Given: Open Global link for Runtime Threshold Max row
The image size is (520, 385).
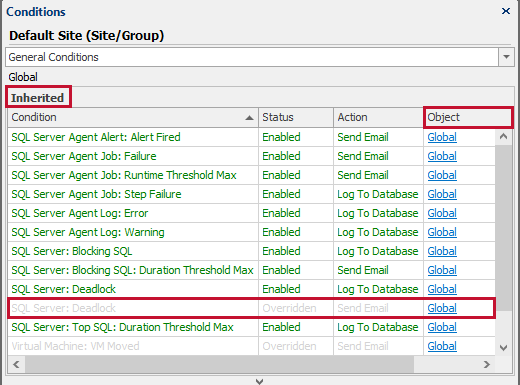Looking at the screenshot, I should coord(442,175).
